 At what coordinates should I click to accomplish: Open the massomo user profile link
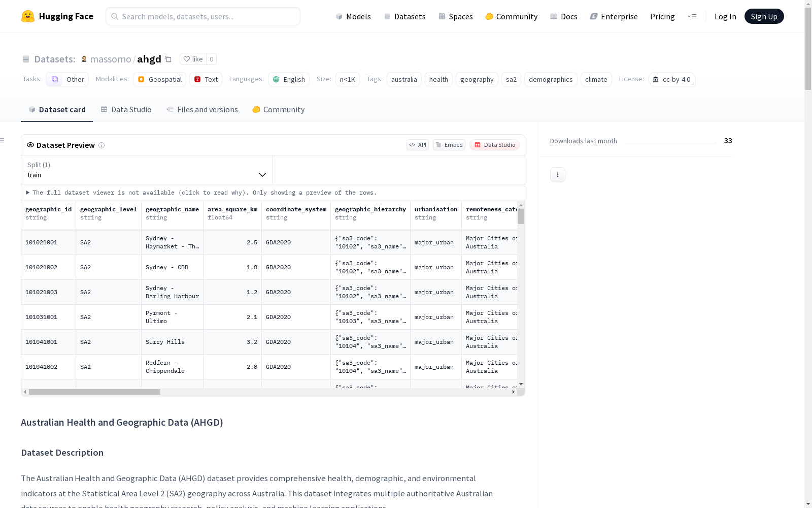pos(111,59)
